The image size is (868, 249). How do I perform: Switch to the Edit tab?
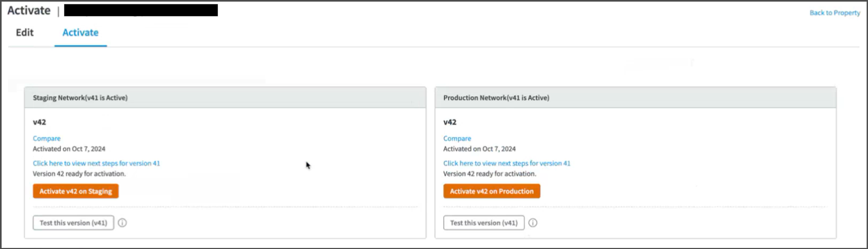click(x=25, y=33)
